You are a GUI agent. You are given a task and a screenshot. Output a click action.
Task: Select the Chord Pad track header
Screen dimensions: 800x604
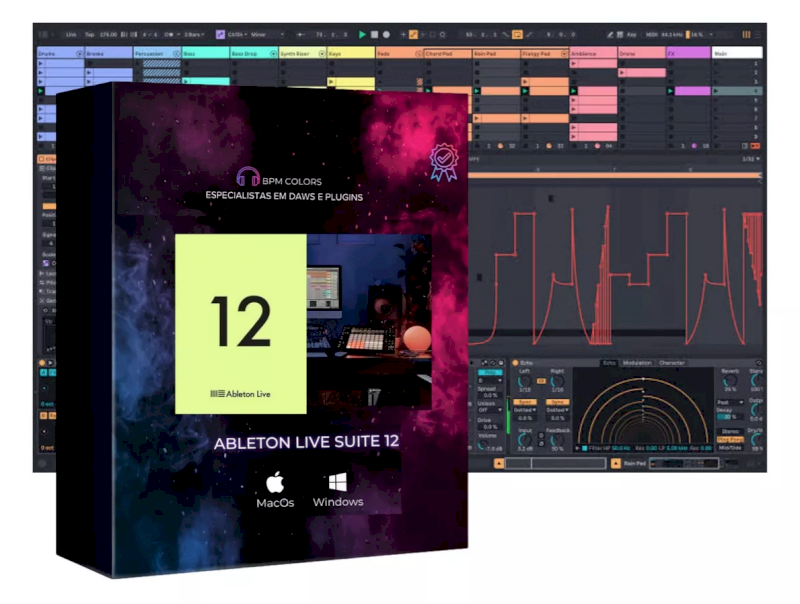(x=448, y=53)
